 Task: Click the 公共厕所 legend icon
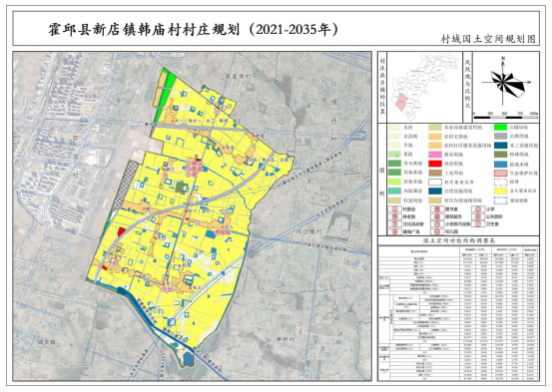click(x=478, y=216)
